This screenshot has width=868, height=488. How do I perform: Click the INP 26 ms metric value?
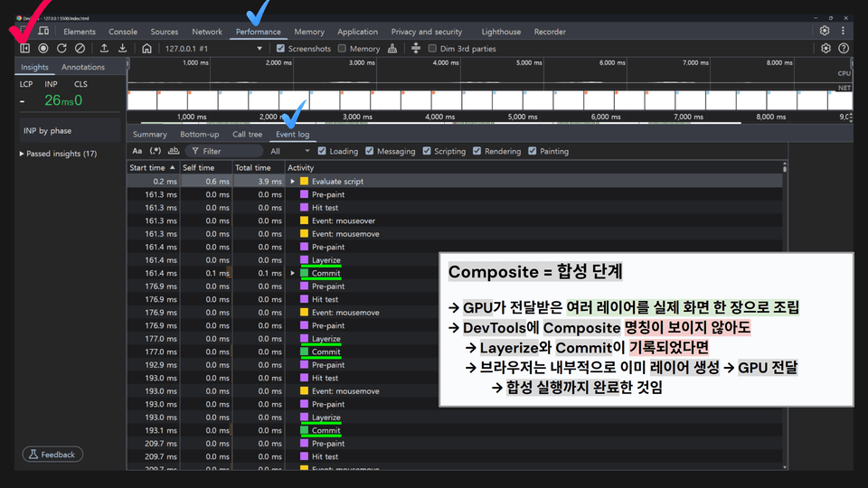(59, 100)
